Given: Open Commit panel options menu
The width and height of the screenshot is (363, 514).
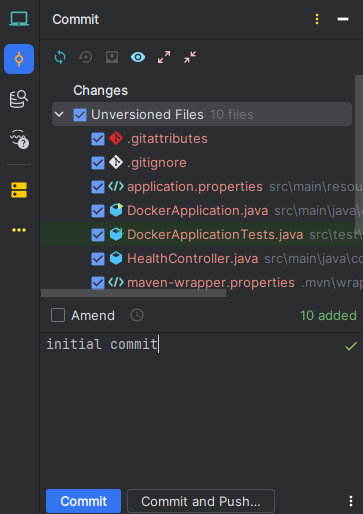Looking at the screenshot, I should pos(317,19).
